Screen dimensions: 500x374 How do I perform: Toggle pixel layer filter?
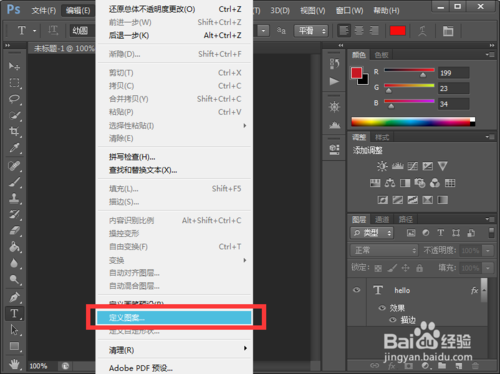411,233
